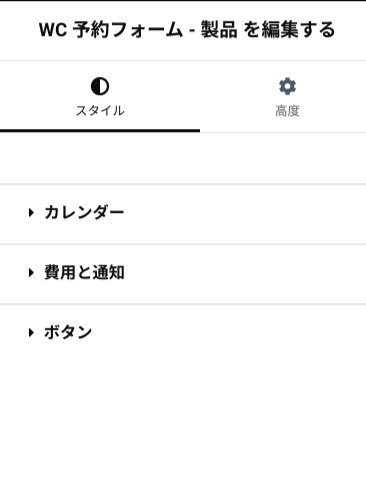Viewport: 366px width, 477px height.
Task: Click the panel heading ending with を編集する
Action: point(187,30)
